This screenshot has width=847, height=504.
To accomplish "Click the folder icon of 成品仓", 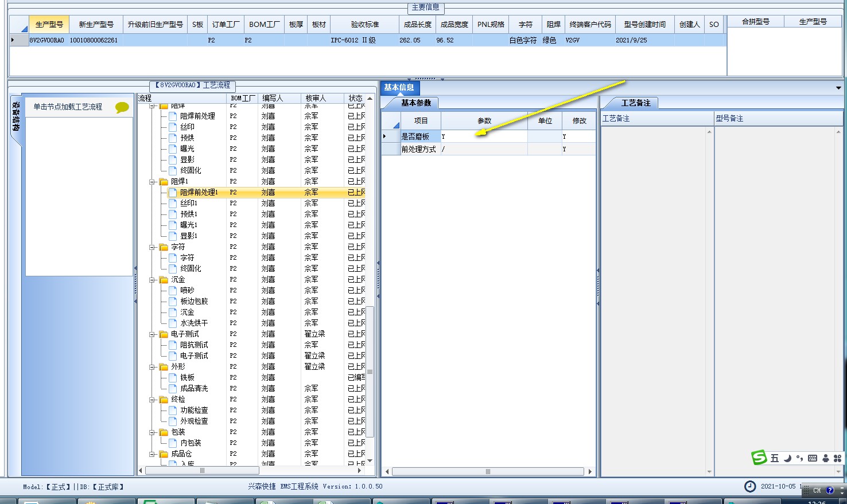I will (x=164, y=454).
